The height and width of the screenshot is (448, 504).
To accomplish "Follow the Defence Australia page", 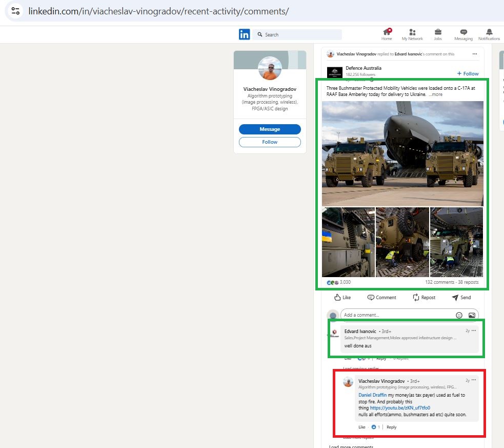I will click(468, 74).
